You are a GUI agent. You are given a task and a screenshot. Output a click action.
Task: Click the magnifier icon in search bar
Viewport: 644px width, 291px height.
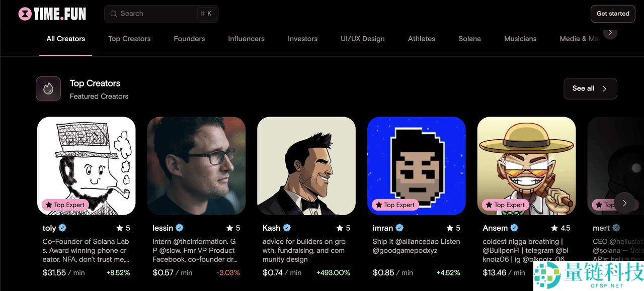click(x=114, y=14)
